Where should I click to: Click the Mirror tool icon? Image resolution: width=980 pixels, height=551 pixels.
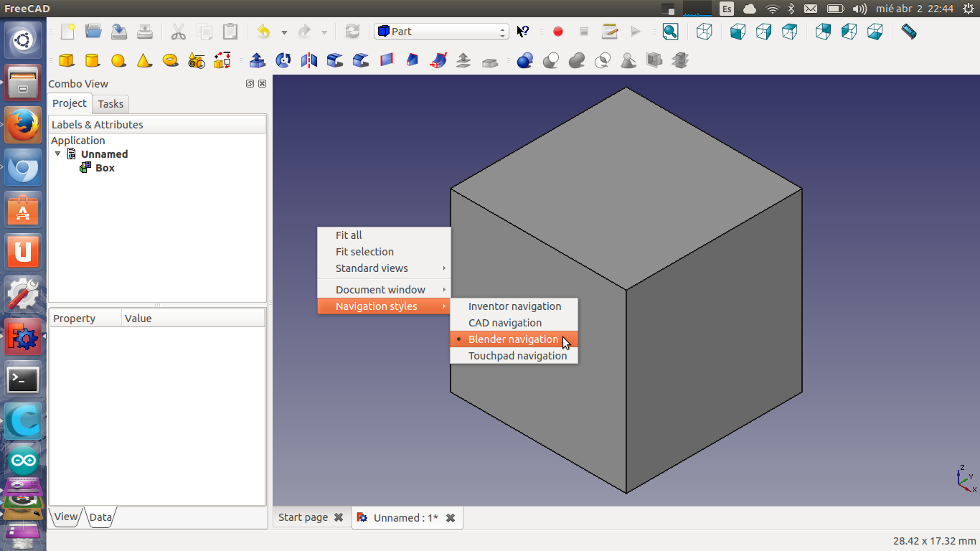pyautogui.click(x=309, y=60)
